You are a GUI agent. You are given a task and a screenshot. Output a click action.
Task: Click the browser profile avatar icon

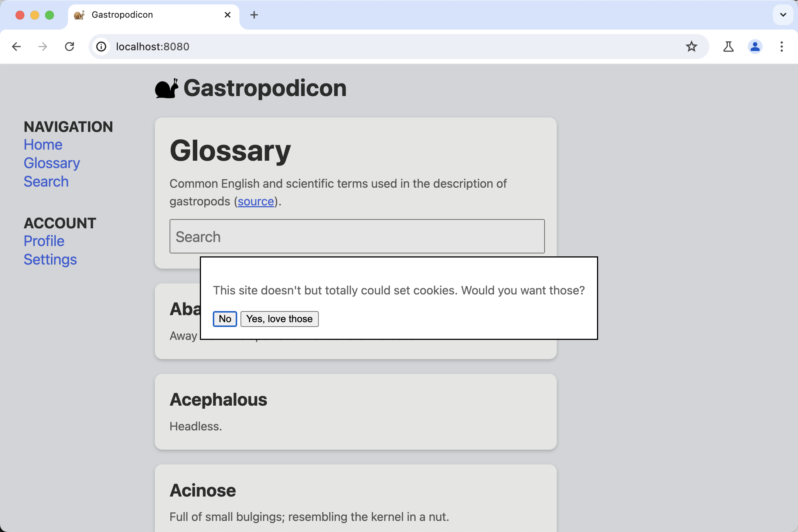754,47
